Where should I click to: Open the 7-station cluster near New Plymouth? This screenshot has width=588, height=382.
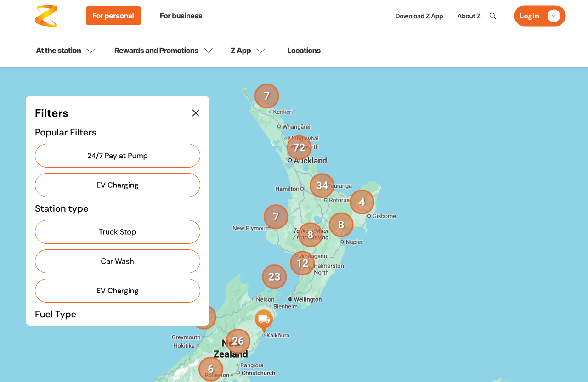276,217
